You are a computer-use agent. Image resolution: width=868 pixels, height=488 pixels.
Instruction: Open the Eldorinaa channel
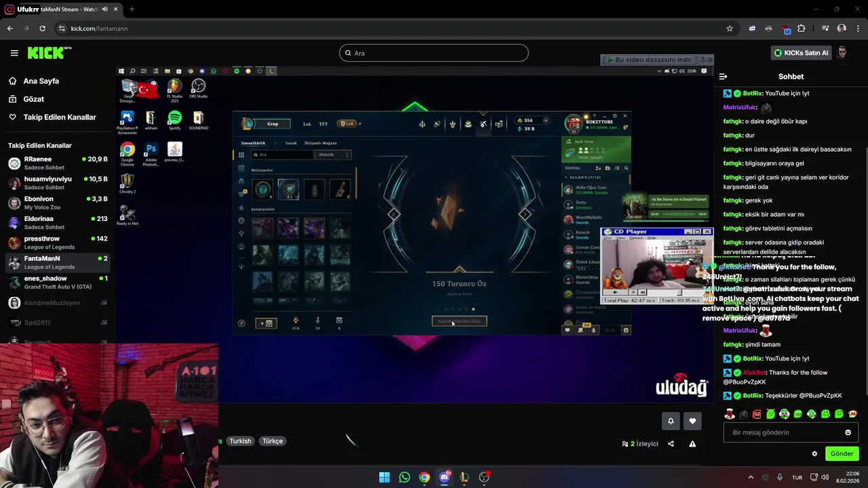coord(58,223)
